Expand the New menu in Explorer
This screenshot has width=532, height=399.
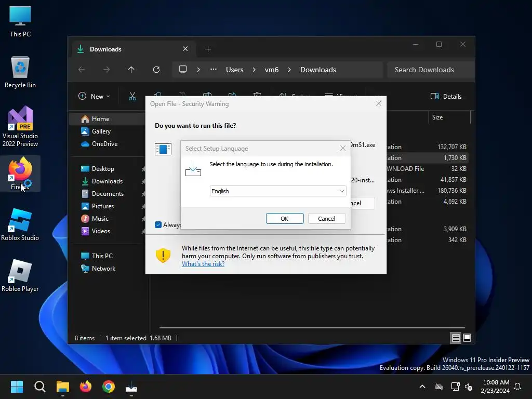[x=94, y=96]
